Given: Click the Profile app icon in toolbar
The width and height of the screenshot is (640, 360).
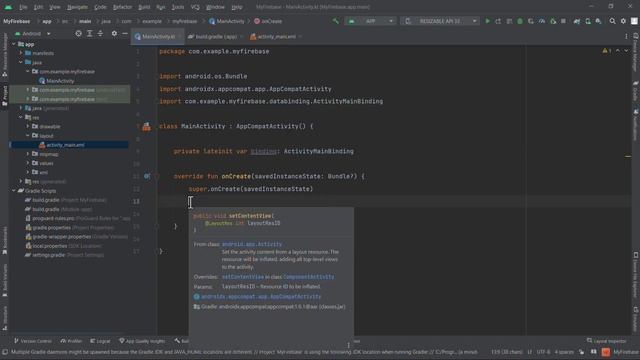Looking at the screenshot, I should pos(542,21).
